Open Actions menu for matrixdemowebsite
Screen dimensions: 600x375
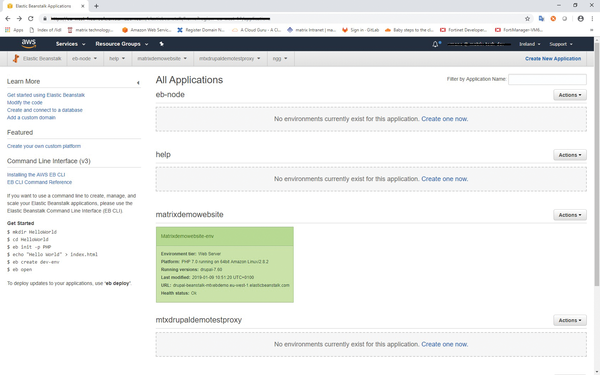pos(570,215)
